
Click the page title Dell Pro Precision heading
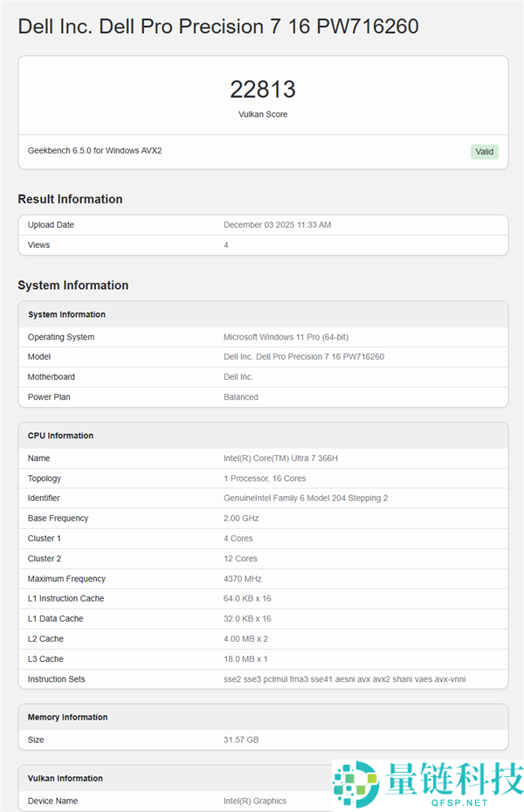(x=218, y=26)
